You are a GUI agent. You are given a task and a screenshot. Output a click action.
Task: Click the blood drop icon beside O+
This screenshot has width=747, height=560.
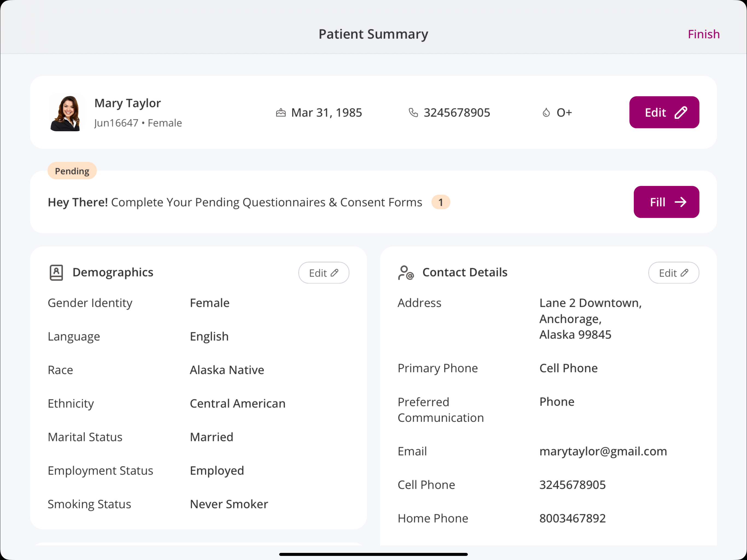coord(546,112)
